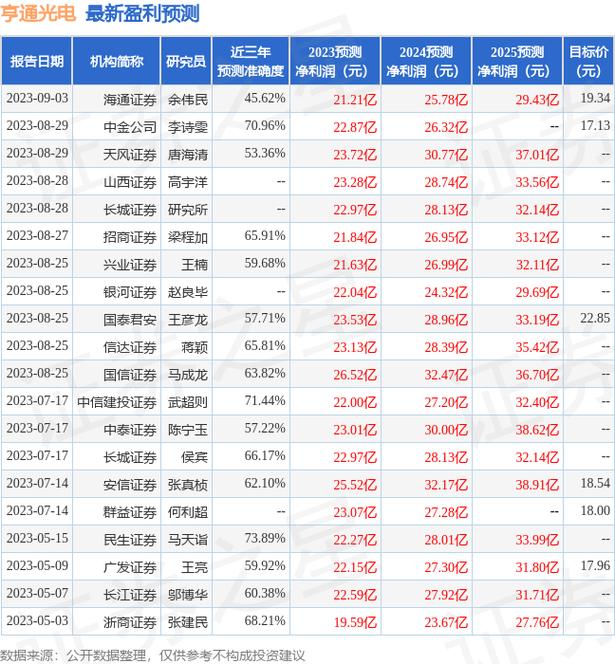
Task: Click researcher name 武超则
Action: pyautogui.click(x=188, y=403)
